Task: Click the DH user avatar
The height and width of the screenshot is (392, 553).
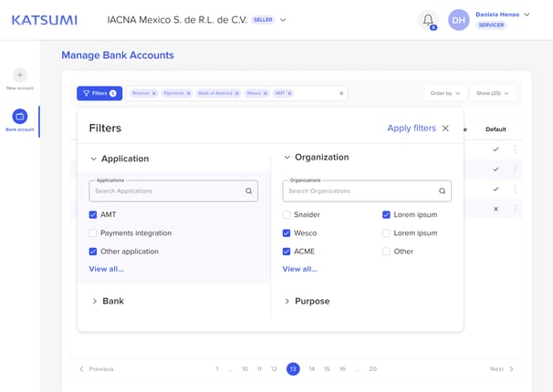Action: pos(458,20)
